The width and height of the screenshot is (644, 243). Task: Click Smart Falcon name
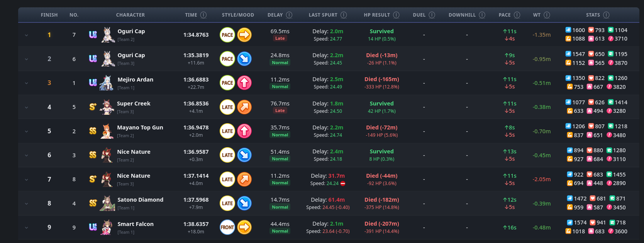[x=136, y=224]
